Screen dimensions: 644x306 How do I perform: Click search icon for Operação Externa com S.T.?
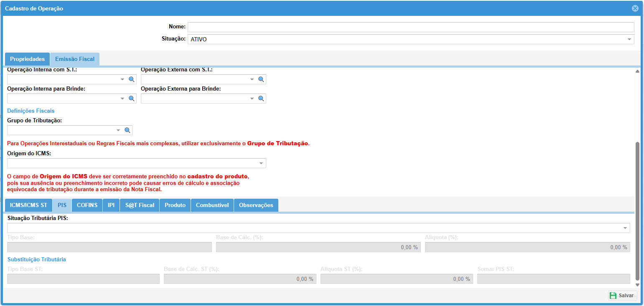pos(261,79)
